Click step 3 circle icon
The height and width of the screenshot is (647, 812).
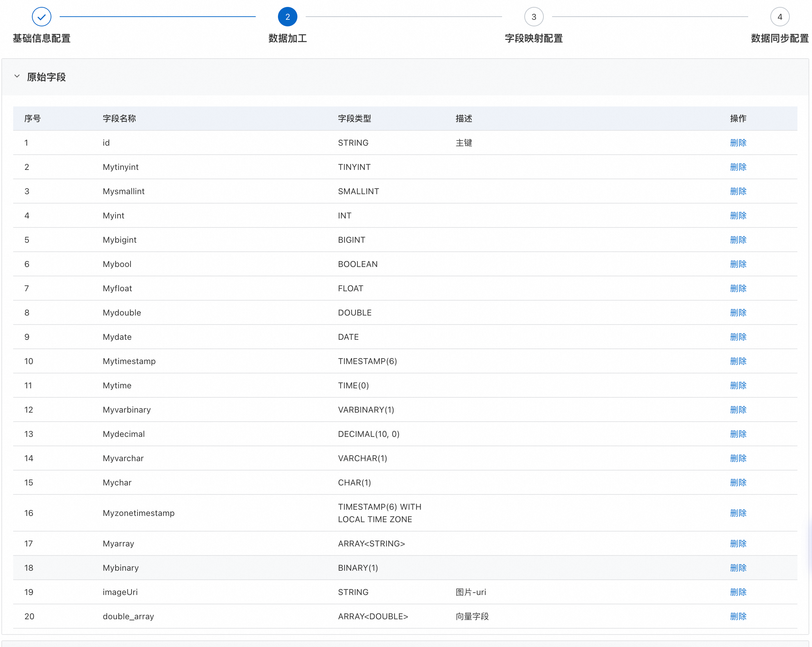(x=533, y=17)
